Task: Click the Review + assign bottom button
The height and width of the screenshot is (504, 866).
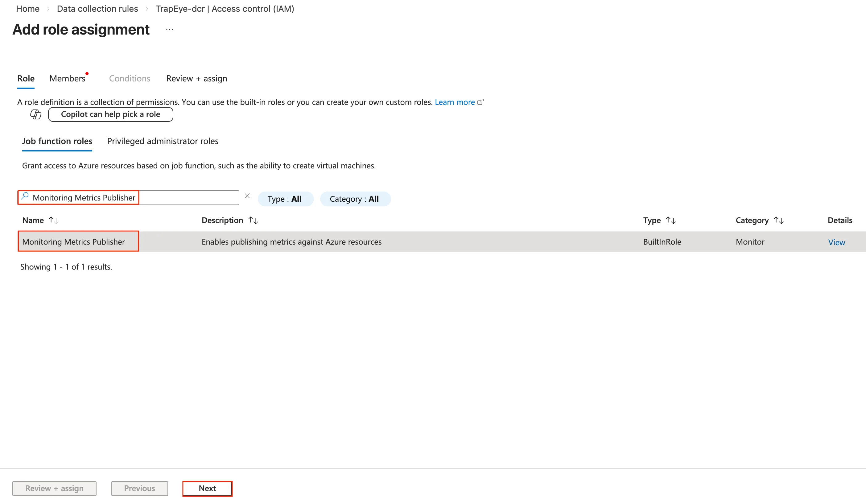Action: pyautogui.click(x=54, y=488)
